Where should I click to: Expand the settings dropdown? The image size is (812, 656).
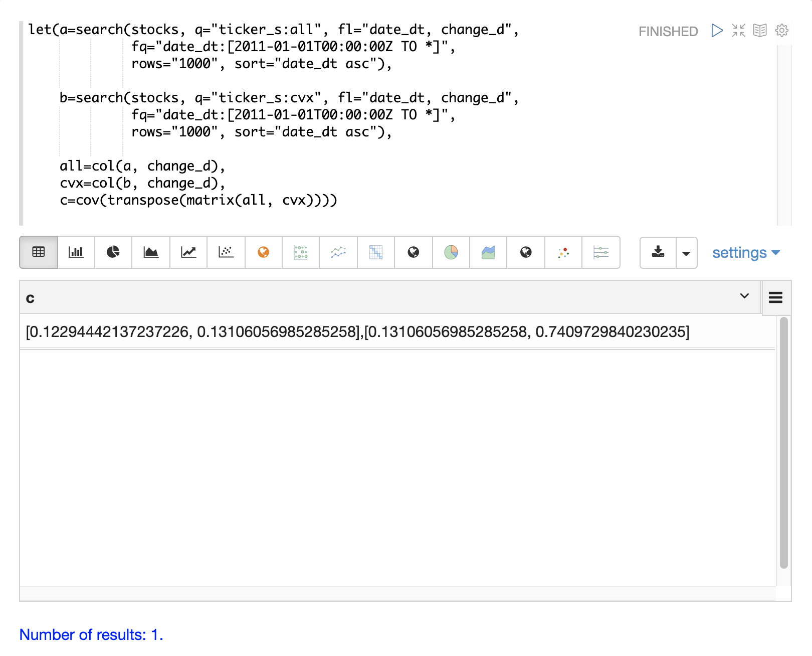point(746,253)
